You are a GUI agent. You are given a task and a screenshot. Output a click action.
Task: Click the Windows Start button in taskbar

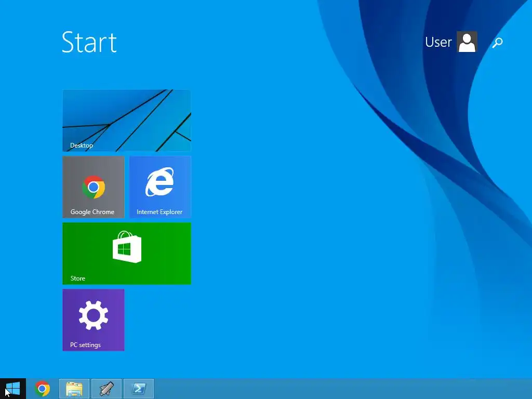(13, 389)
